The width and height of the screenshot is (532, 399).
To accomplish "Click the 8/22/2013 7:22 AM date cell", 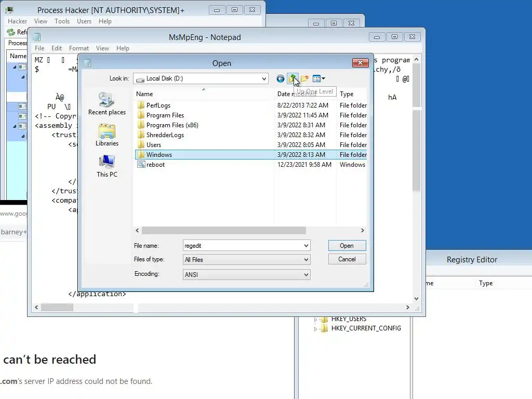I will click(x=303, y=105).
